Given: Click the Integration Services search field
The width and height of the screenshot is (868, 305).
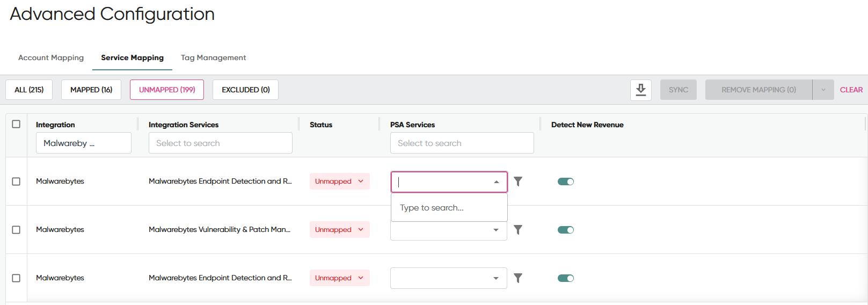Looking at the screenshot, I should 220,143.
